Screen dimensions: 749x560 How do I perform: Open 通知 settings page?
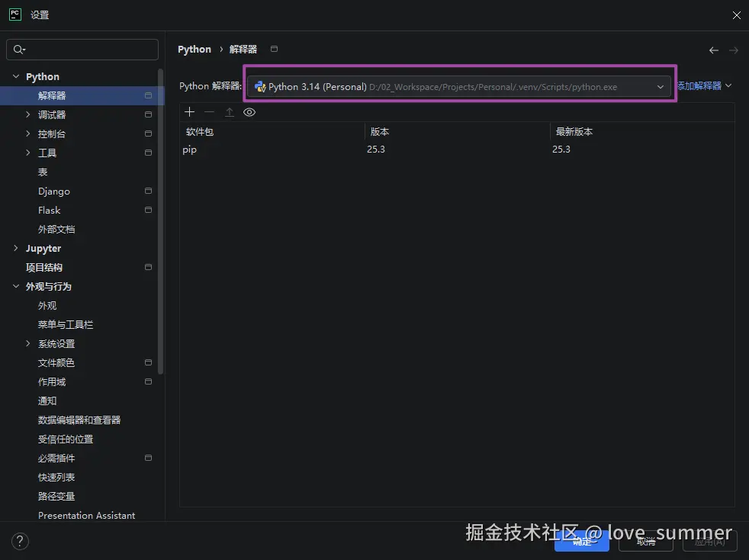[47, 401]
